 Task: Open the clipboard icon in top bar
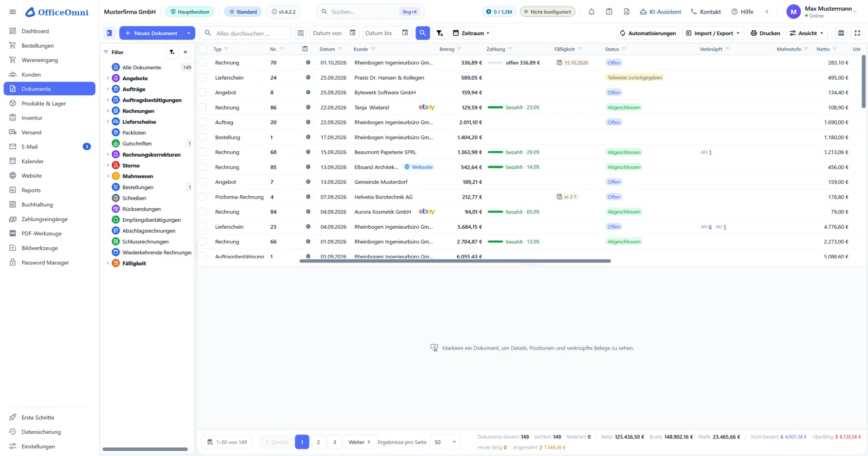coord(609,11)
